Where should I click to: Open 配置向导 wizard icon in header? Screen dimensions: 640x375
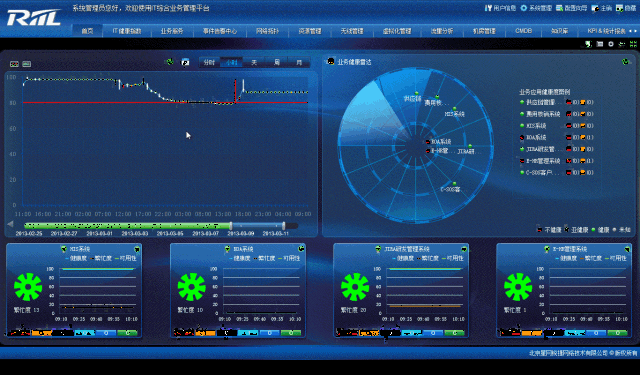[x=560, y=8]
